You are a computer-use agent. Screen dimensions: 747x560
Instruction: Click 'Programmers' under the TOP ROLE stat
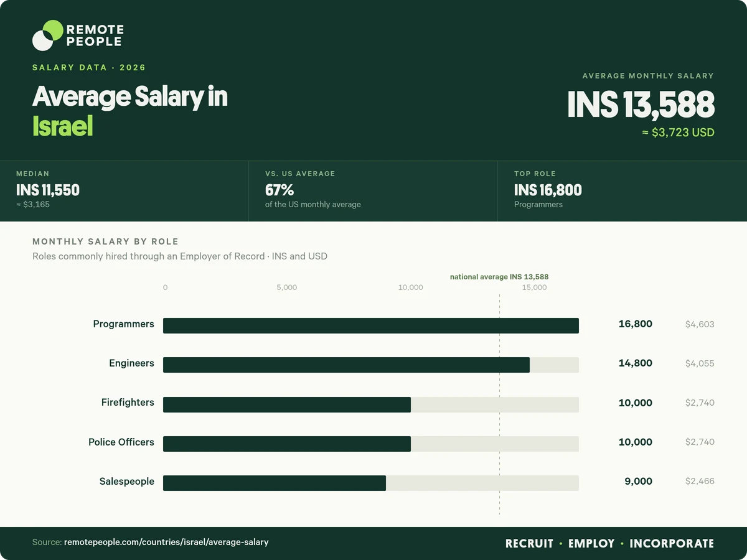coord(538,204)
